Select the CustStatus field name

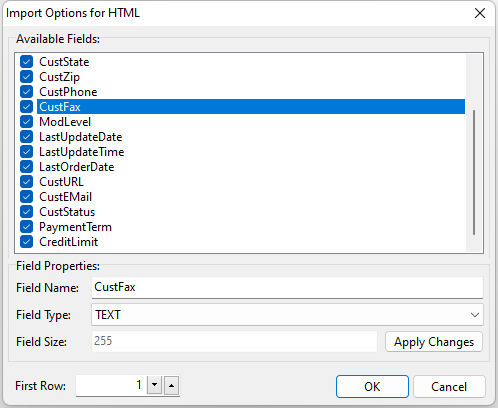[67, 212]
